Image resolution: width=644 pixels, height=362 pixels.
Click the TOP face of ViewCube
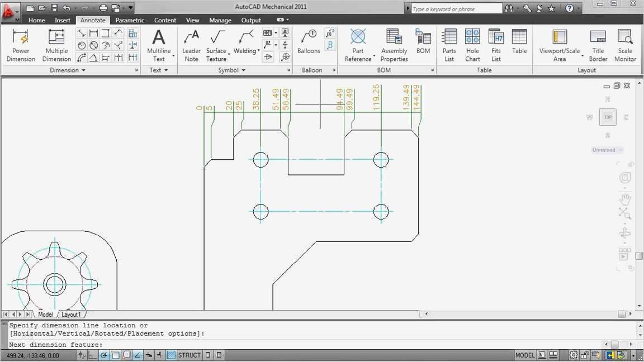point(608,117)
